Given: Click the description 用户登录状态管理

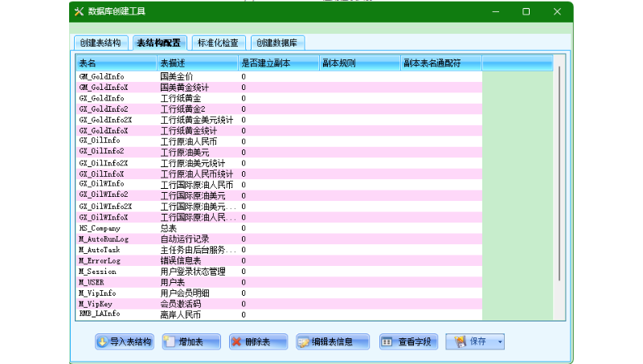Looking at the screenshot, I should click(193, 272).
